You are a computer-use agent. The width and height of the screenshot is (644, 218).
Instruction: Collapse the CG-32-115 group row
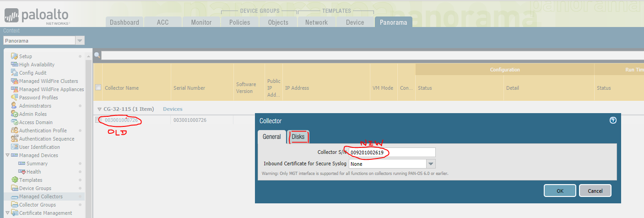tap(99, 109)
